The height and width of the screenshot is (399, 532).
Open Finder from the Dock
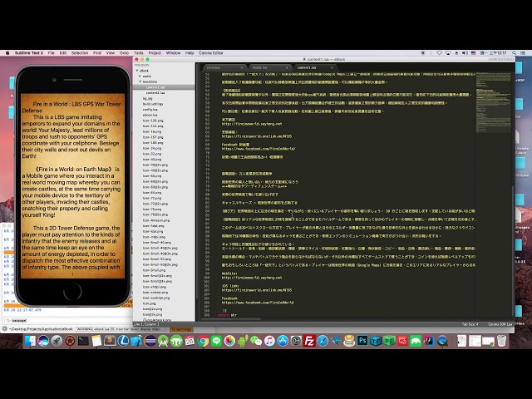(30, 341)
